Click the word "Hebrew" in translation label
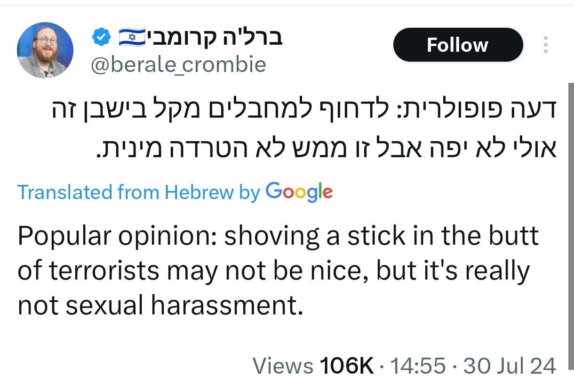 [x=199, y=192]
